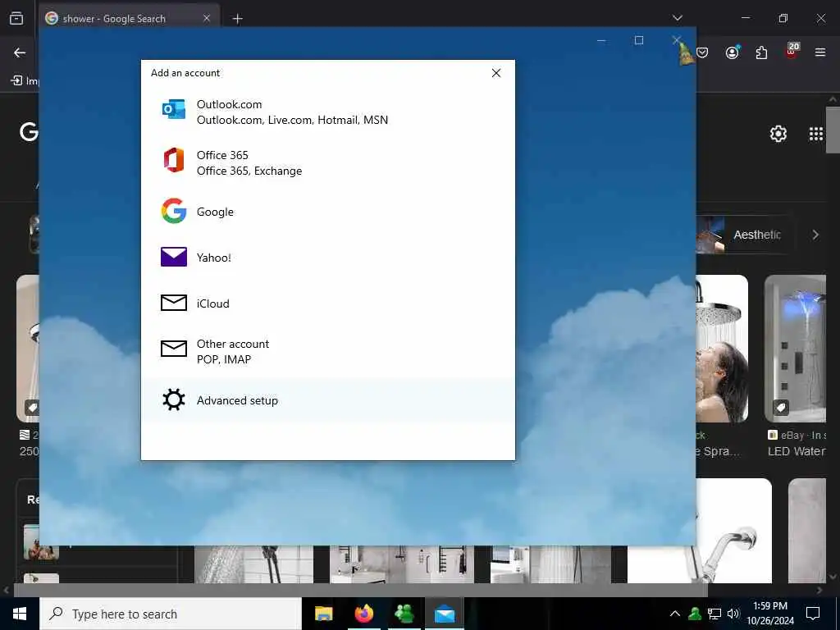The height and width of the screenshot is (630, 840).
Task: Show hidden system tray icons
Action: 675,614
